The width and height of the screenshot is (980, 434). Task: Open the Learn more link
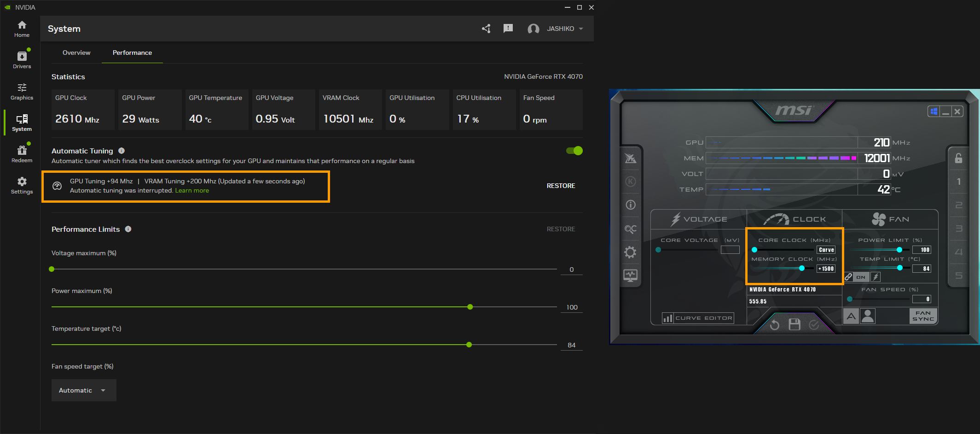click(x=192, y=190)
